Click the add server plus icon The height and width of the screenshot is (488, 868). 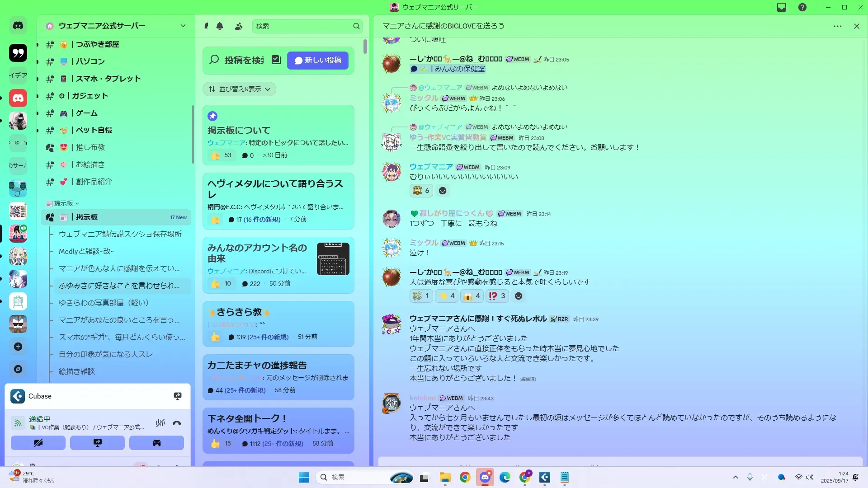[18, 347]
